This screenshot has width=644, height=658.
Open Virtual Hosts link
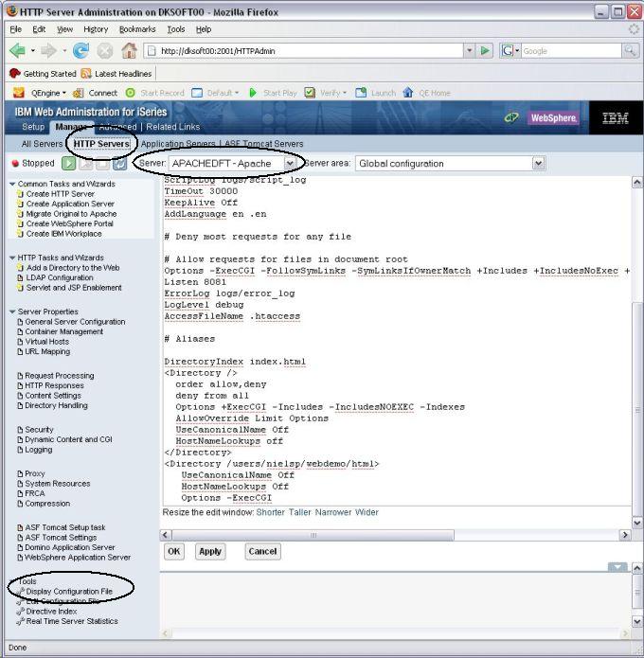pos(47,342)
